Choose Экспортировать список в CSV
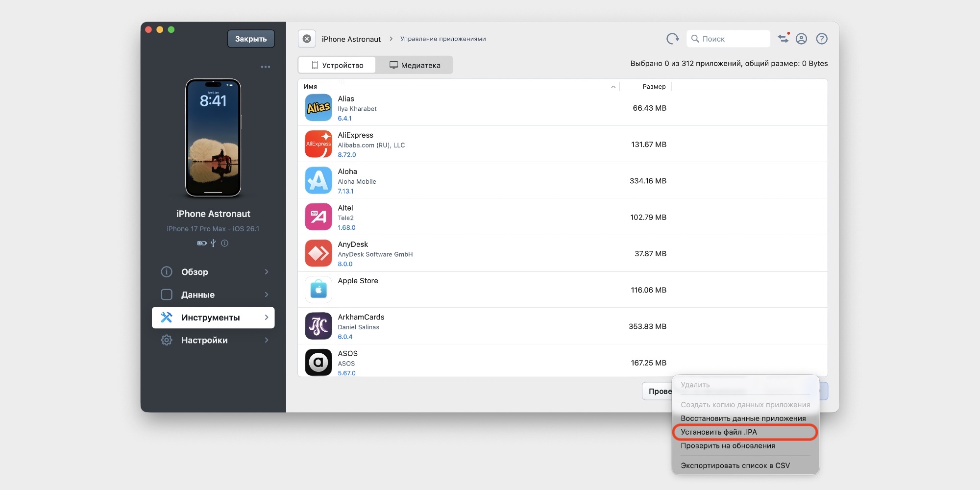This screenshot has width=980, height=490. (735, 465)
